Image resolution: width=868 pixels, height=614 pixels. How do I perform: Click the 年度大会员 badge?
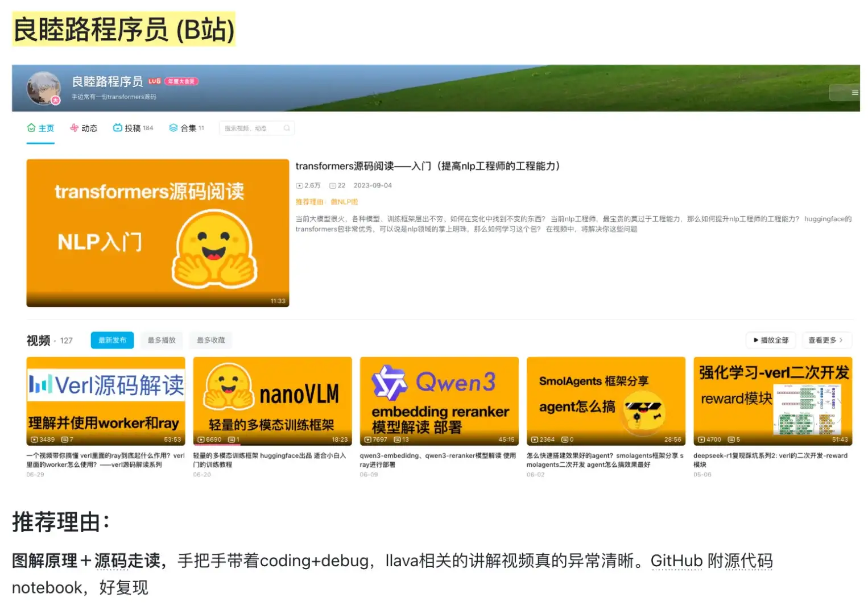(183, 81)
